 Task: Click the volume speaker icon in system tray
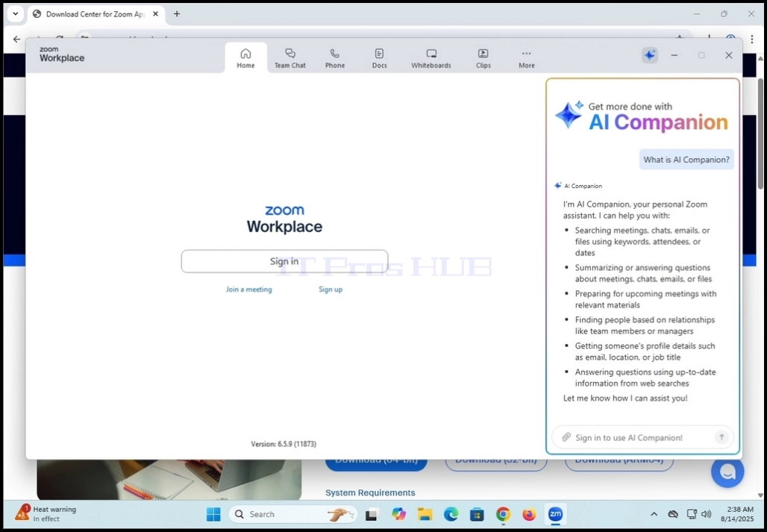tap(706, 514)
